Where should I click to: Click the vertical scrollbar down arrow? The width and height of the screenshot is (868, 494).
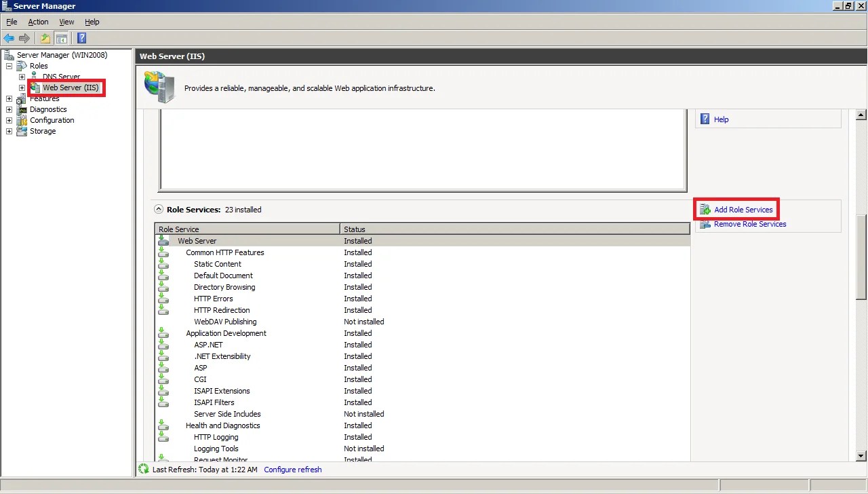[861, 456]
